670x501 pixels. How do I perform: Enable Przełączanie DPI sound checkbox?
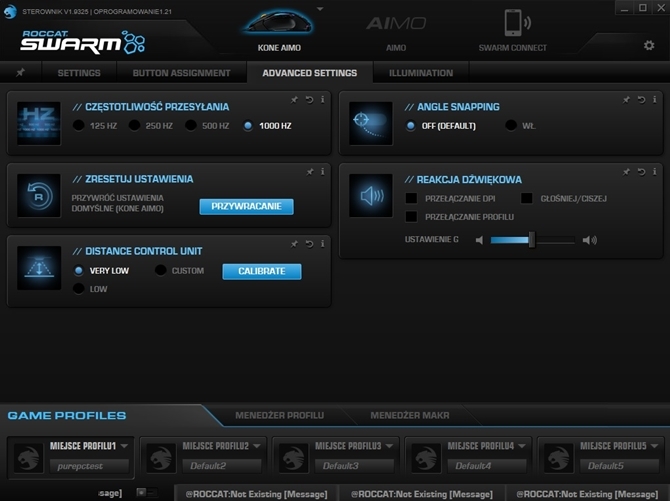point(411,198)
